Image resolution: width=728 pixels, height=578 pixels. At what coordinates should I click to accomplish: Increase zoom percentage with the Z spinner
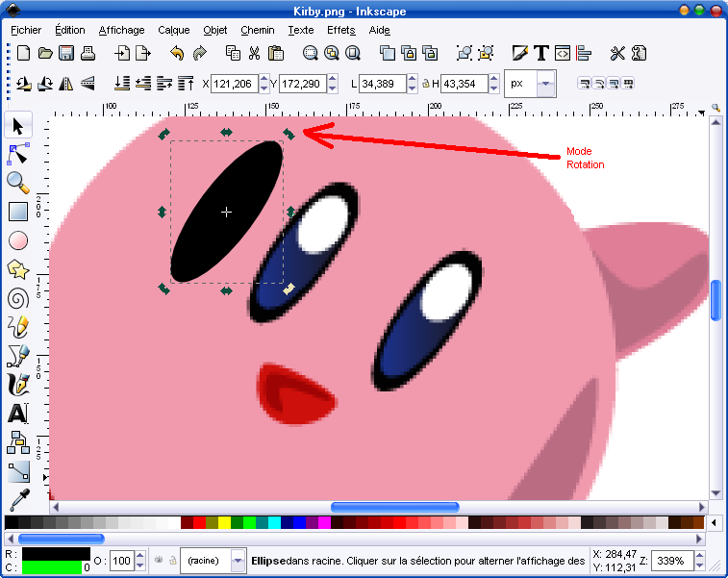700,556
